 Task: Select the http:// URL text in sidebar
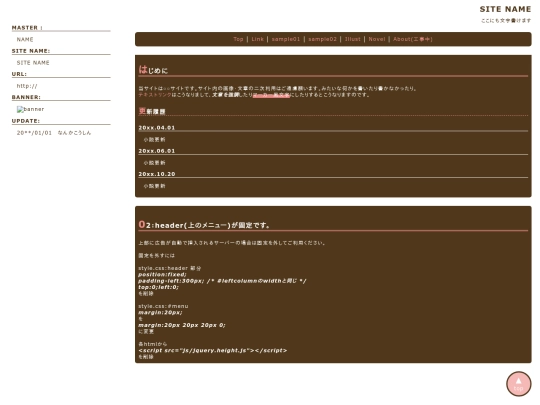point(27,86)
